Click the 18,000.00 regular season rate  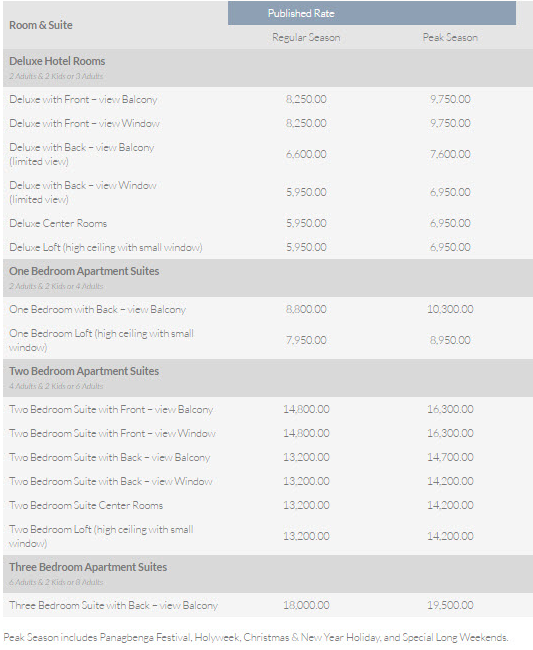(x=306, y=605)
